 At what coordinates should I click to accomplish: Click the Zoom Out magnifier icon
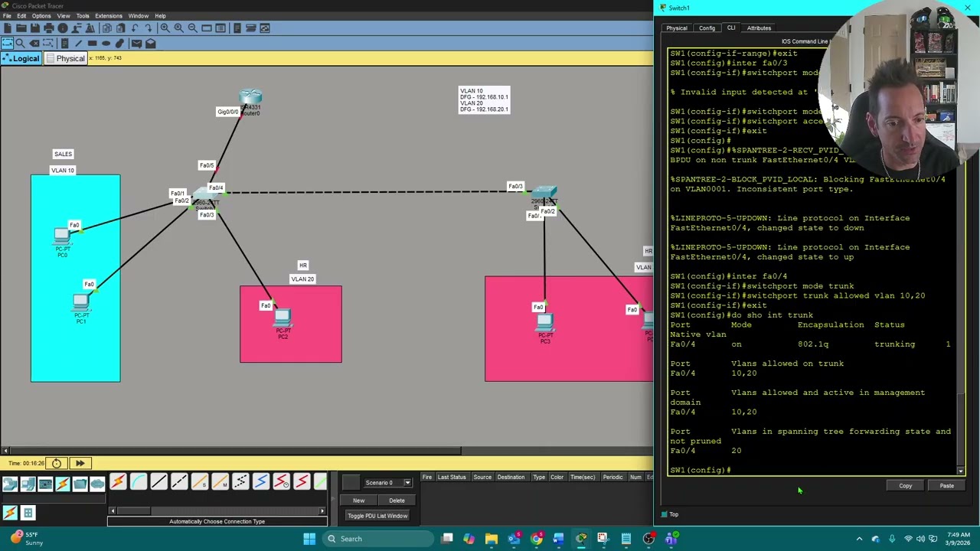pyautogui.click(x=193, y=28)
